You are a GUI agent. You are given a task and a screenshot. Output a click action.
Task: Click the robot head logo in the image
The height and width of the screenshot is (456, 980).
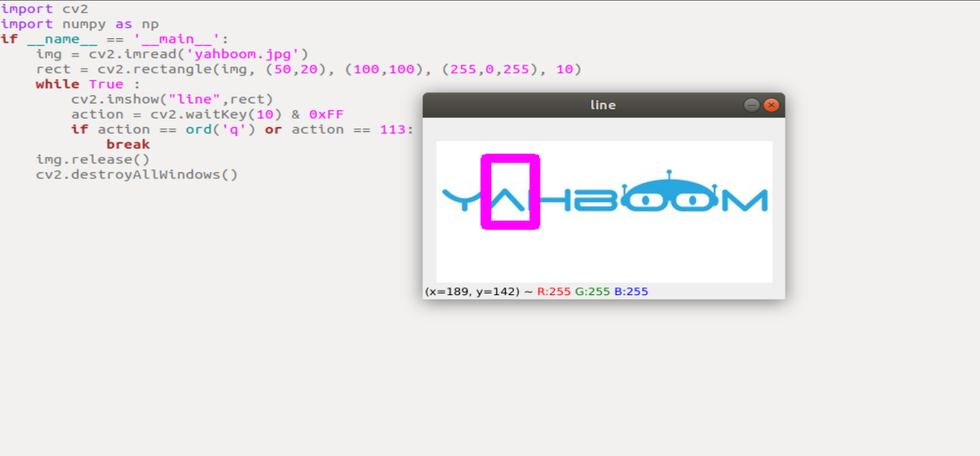click(x=669, y=192)
